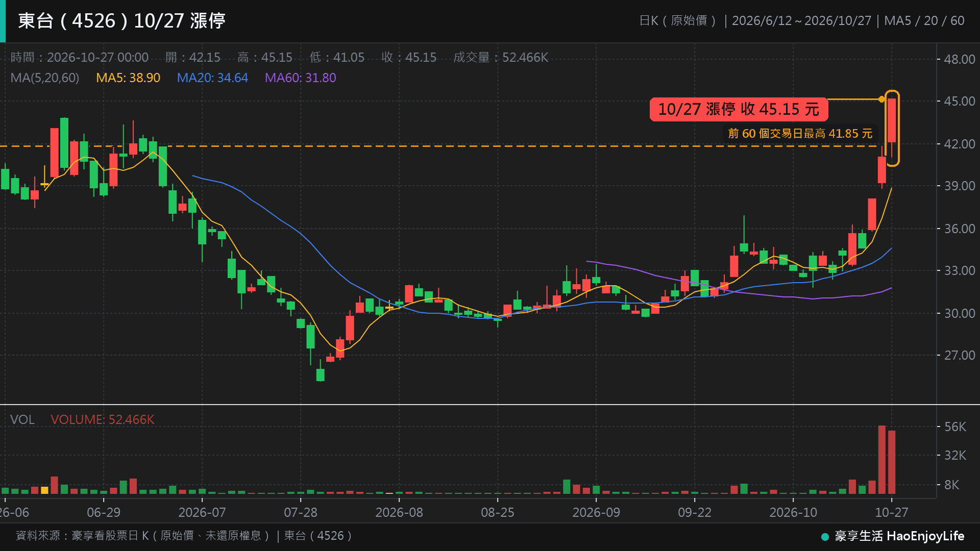Click the 時間：2026-10-27 00:00 readout
The image size is (980, 551).
click(80, 57)
